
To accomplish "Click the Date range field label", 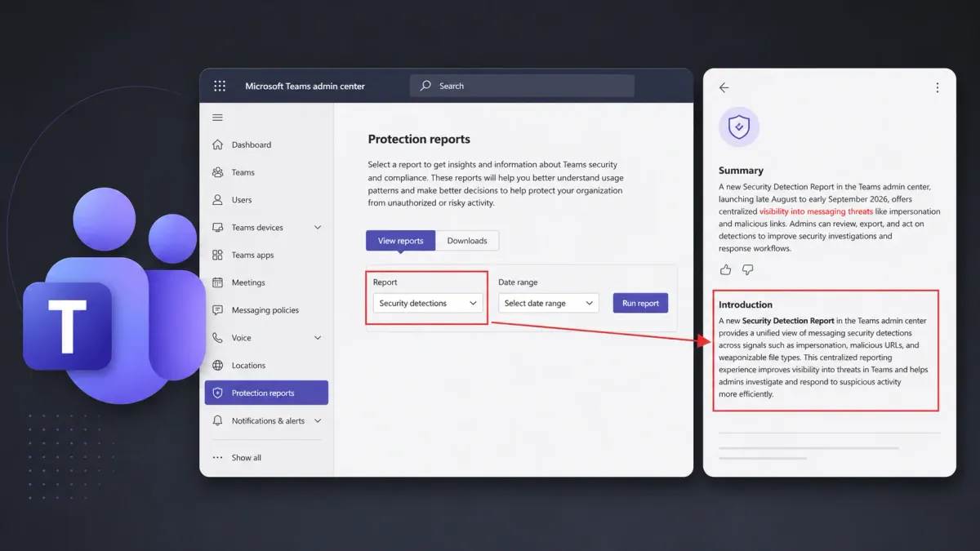I will [x=518, y=282].
